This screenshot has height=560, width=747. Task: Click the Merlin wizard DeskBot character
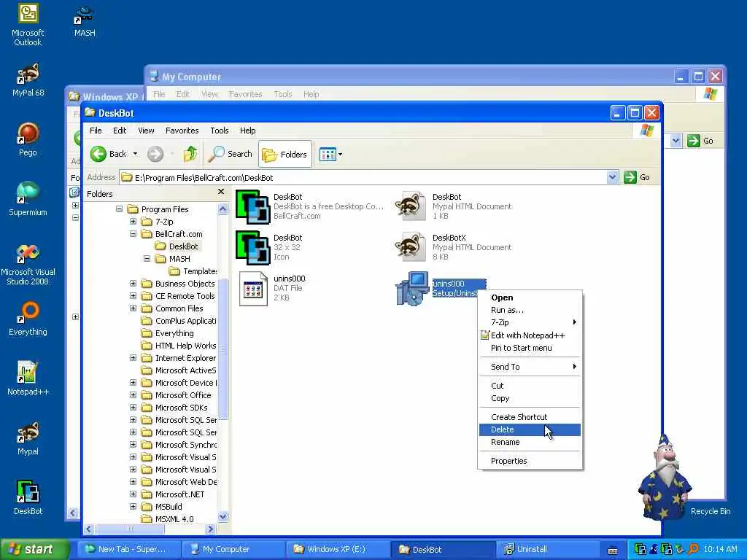665,476
